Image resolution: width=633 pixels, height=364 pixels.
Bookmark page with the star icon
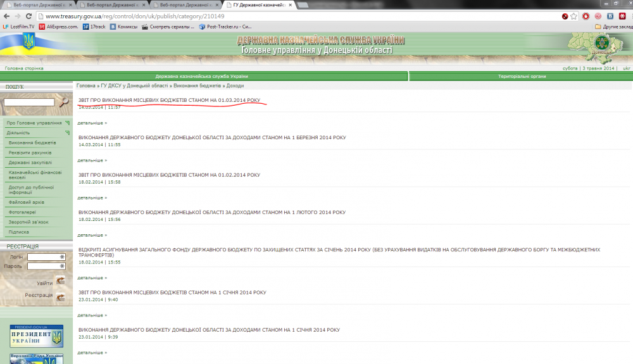coord(573,16)
